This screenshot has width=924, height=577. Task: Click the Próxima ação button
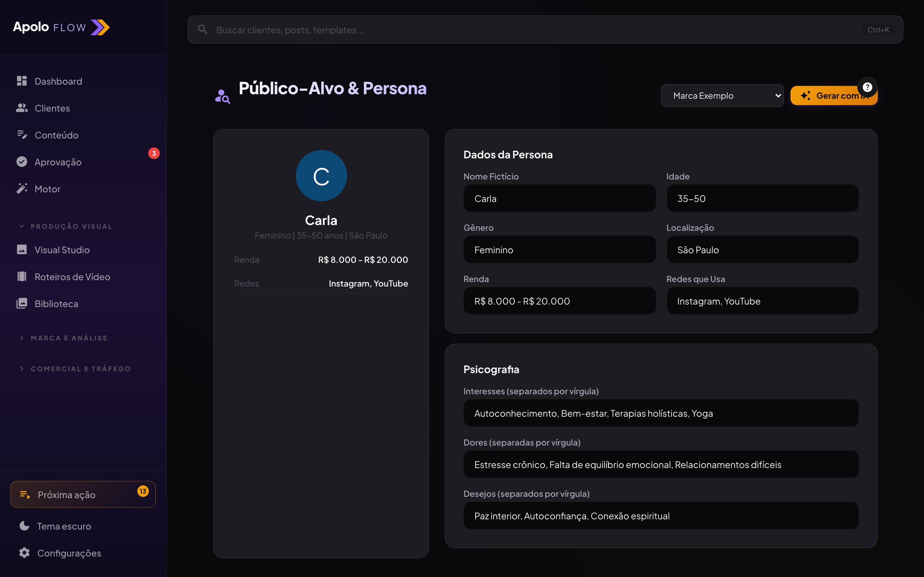(x=83, y=494)
